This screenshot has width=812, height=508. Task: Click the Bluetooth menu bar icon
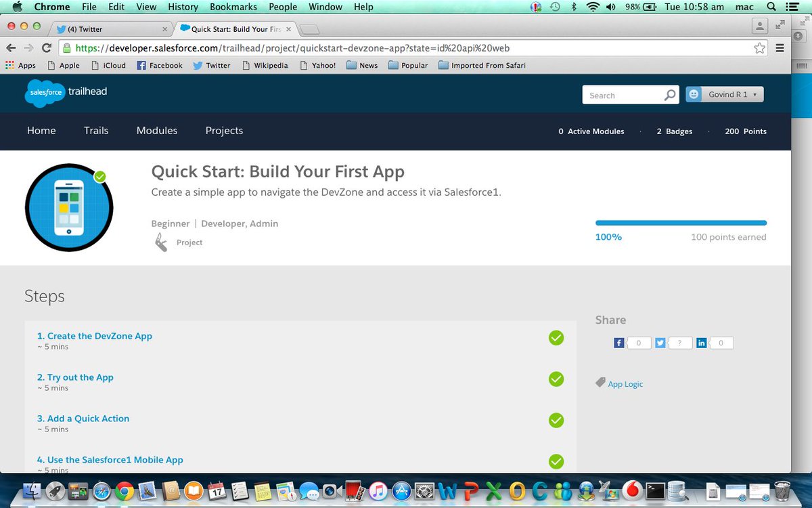[x=574, y=7]
